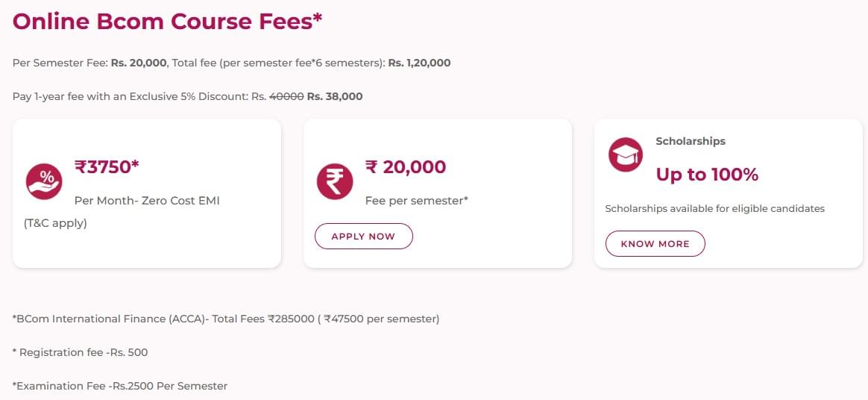Image resolution: width=868 pixels, height=400 pixels.
Task: Click the Fee per semester* label
Action: tap(416, 201)
